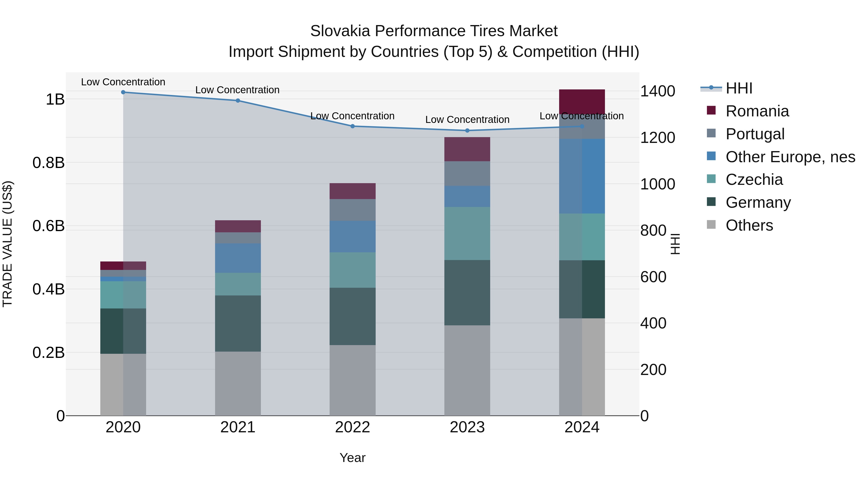Click the 2024 x-axis label
The image size is (868, 488).
pyautogui.click(x=582, y=427)
